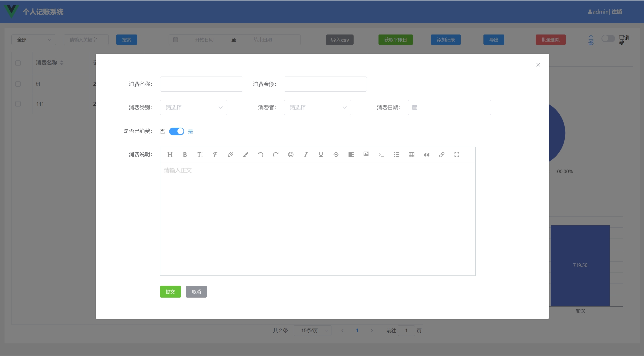Click the 消费日期 date input field
Viewport: 644px width, 356px height.
pos(449,108)
